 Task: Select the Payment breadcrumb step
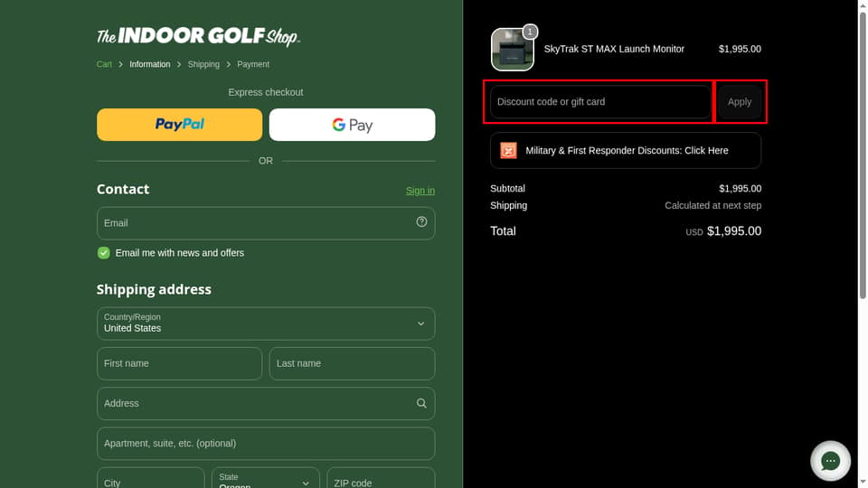(253, 64)
